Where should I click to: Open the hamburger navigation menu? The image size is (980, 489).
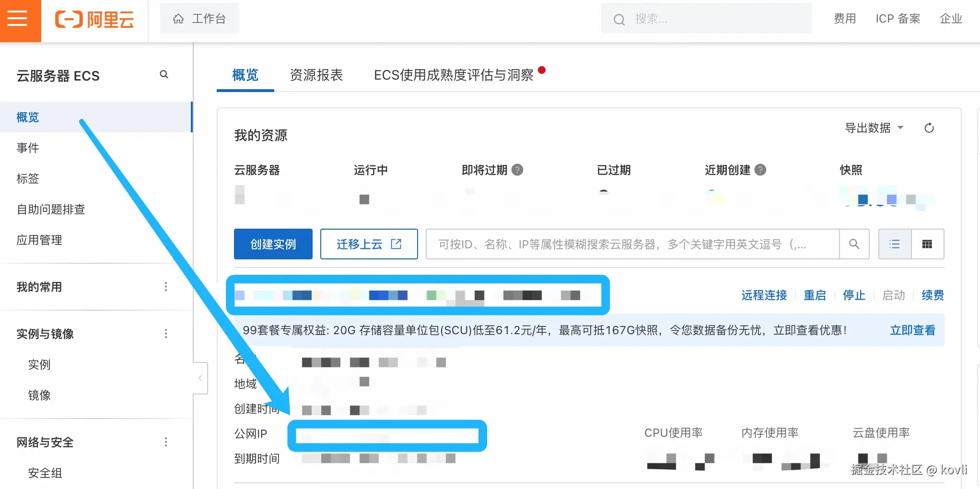pos(18,19)
